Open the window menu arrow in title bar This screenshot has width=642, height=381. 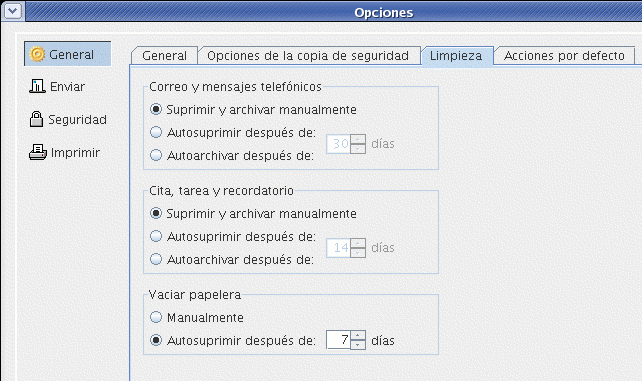[13, 11]
